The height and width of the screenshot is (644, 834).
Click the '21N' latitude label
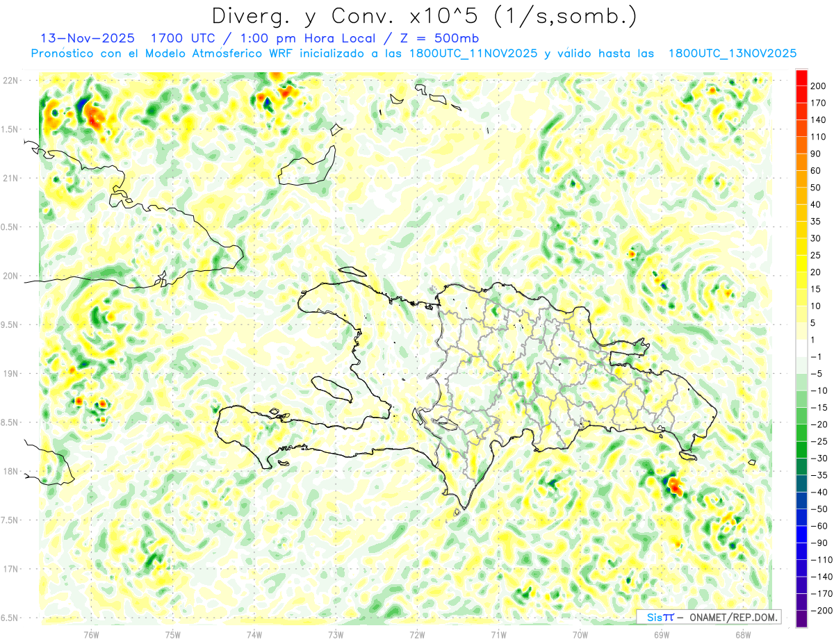(10, 179)
